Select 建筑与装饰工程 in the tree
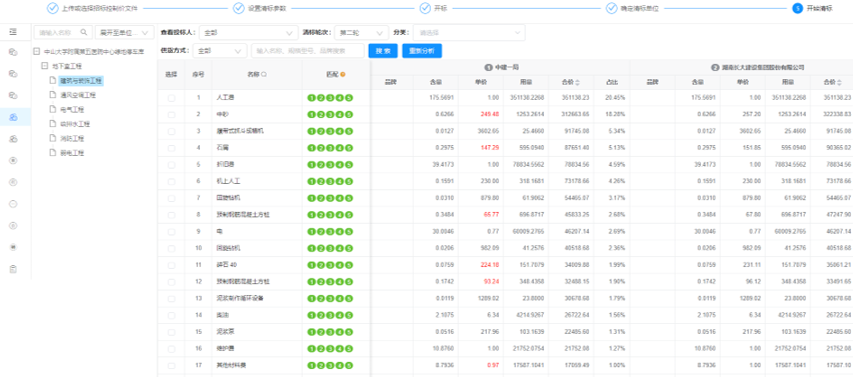The height and width of the screenshot is (377, 853). pyautogui.click(x=82, y=81)
